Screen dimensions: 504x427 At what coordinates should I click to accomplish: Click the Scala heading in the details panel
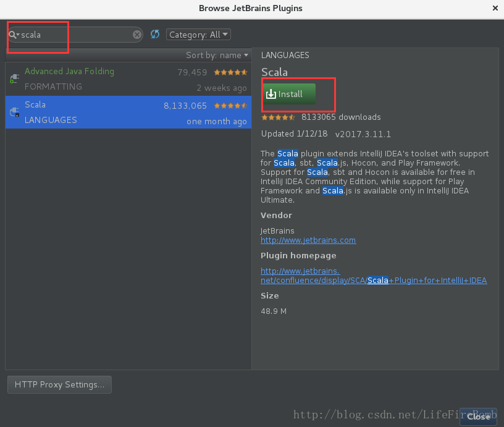pyautogui.click(x=274, y=72)
